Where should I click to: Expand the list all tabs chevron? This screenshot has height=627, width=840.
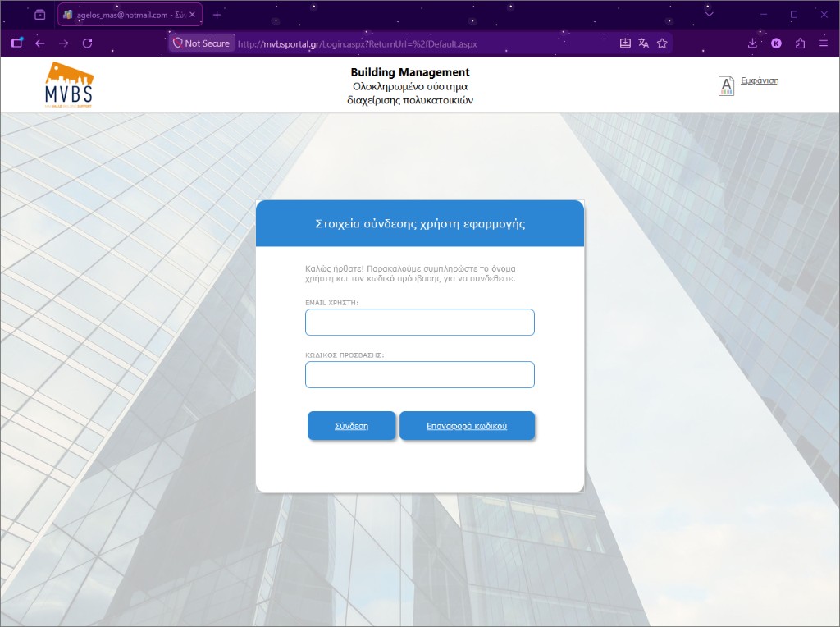click(710, 15)
